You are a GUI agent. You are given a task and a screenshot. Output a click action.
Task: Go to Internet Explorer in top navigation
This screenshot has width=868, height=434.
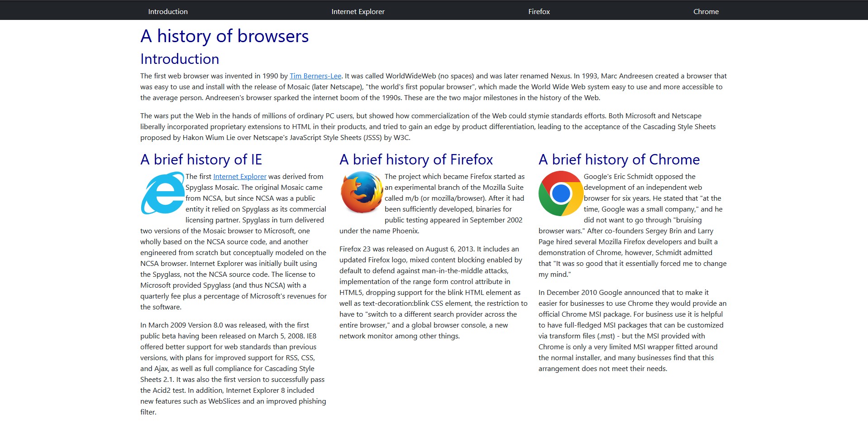(x=358, y=12)
